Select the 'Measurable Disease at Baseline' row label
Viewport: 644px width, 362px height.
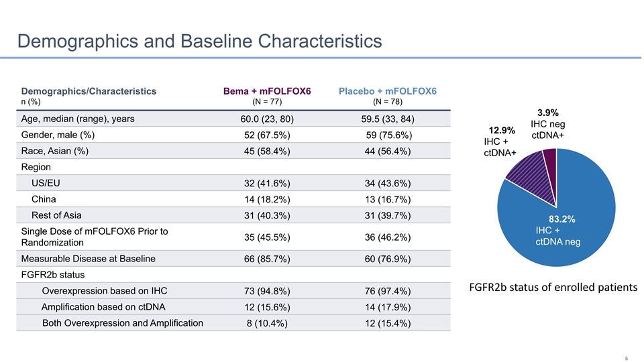89,259
